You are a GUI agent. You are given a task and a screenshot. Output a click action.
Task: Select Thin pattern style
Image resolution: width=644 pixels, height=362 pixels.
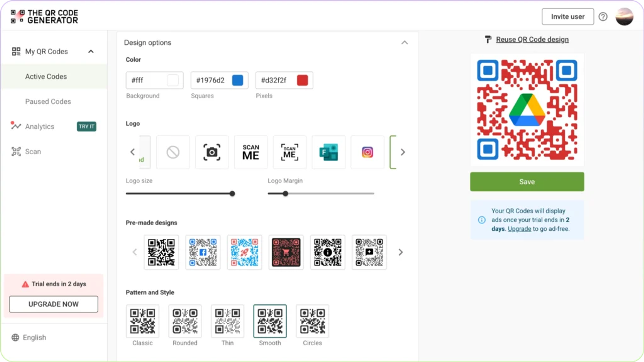pyautogui.click(x=227, y=321)
